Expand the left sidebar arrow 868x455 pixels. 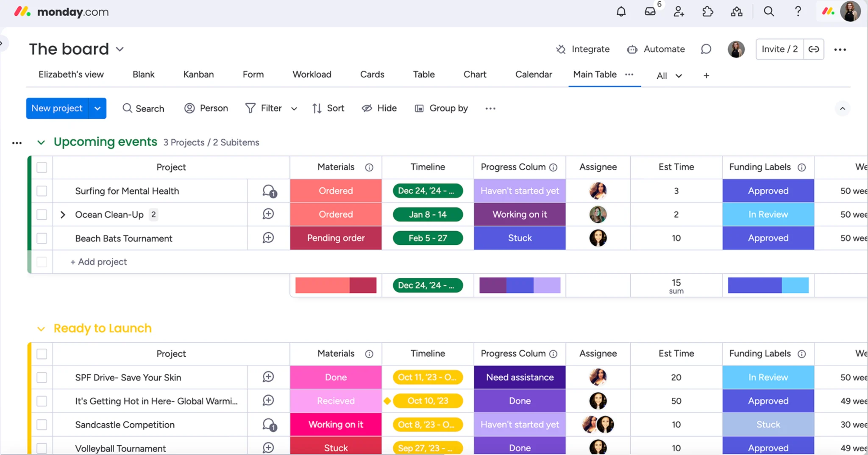3,43
